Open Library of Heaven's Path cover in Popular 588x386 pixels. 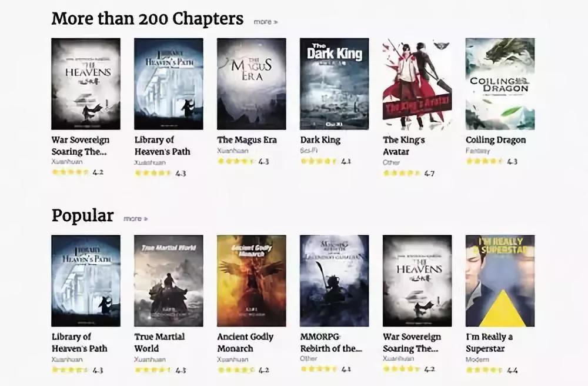(85, 281)
